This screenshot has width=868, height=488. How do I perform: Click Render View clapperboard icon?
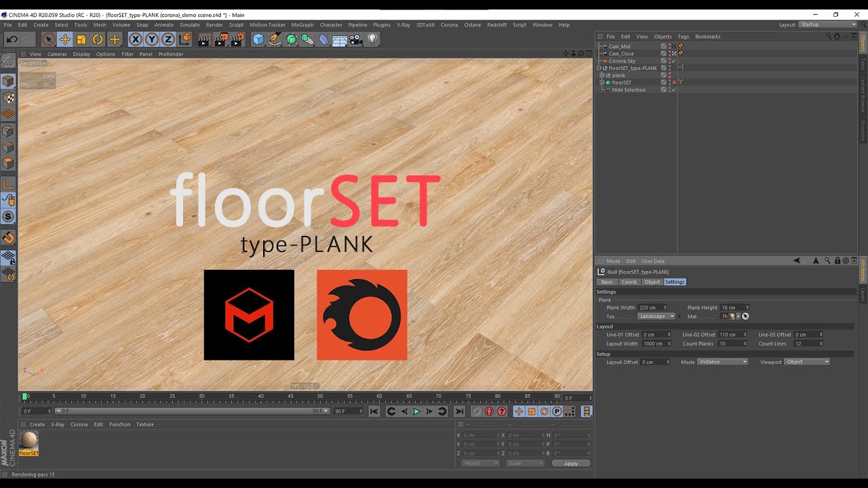pos(204,39)
